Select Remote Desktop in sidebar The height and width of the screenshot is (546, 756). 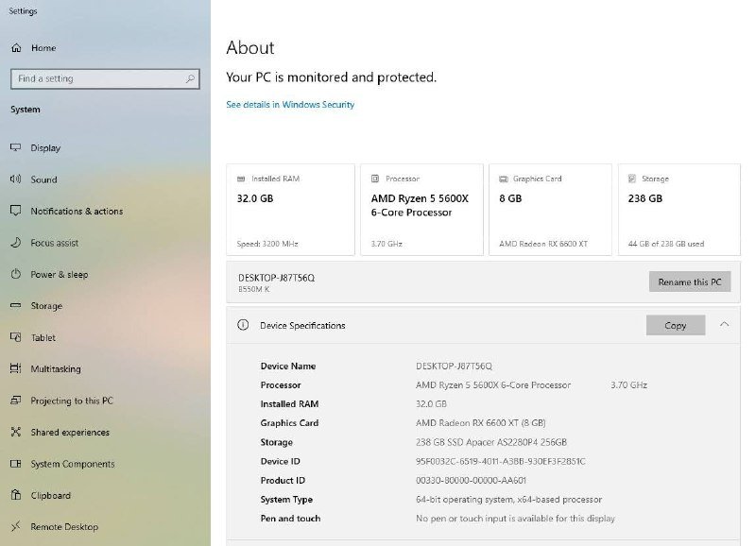pos(63,527)
